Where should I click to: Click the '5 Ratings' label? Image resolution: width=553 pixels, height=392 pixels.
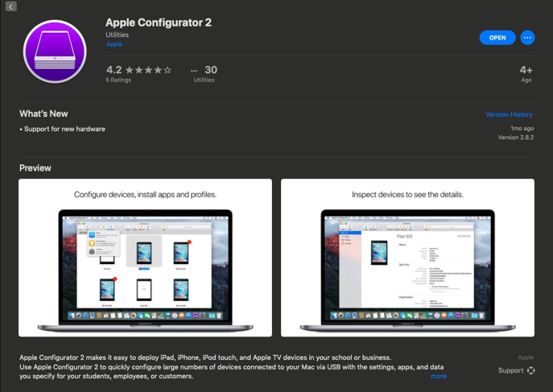118,80
